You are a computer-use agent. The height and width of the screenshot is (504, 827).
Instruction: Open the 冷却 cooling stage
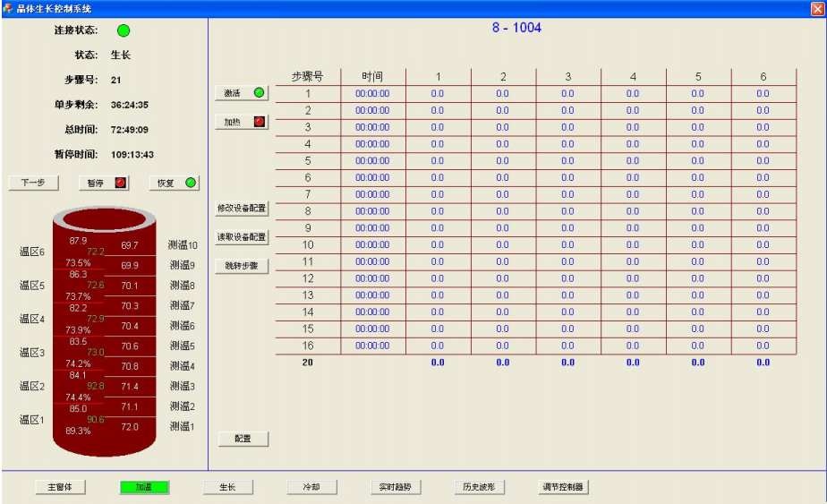click(311, 487)
